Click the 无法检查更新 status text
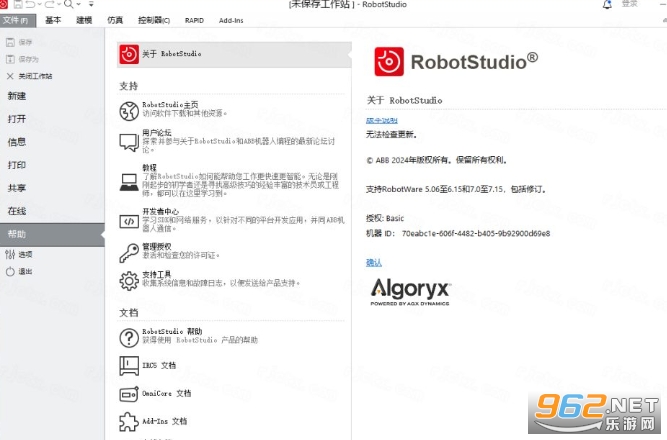Screen dimensions: 667x440 [x=391, y=135]
